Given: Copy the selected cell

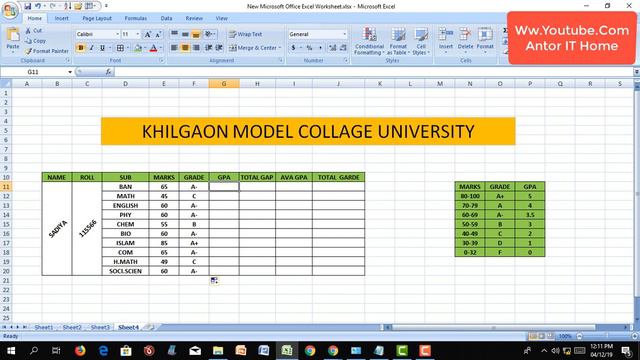Looking at the screenshot, I should (36, 41).
